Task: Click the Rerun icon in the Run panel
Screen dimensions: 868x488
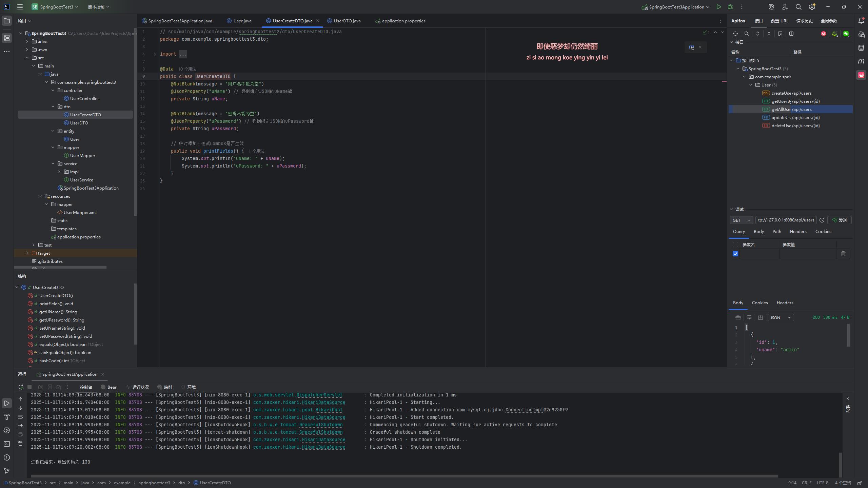Action: (x=21, y=387)
